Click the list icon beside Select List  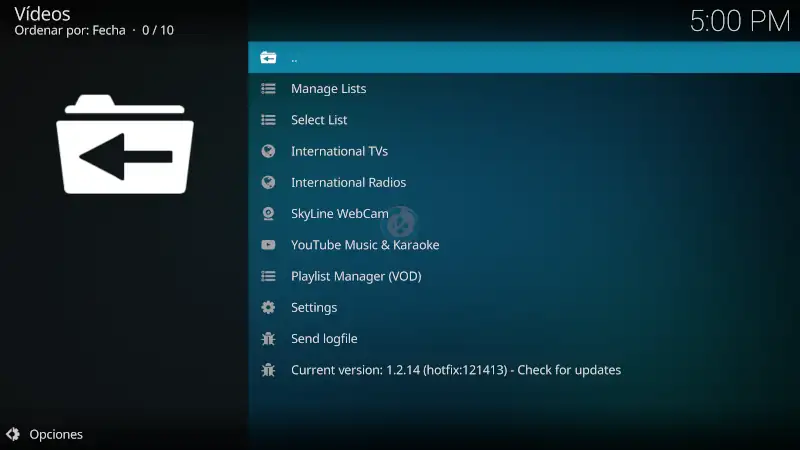[268, 120]
